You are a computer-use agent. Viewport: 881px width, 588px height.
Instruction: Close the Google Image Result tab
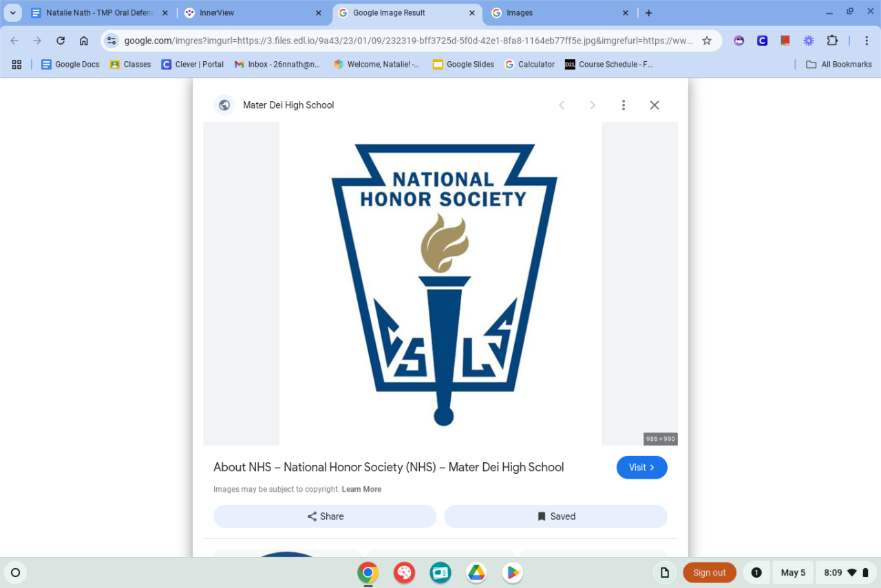[472, 13]
